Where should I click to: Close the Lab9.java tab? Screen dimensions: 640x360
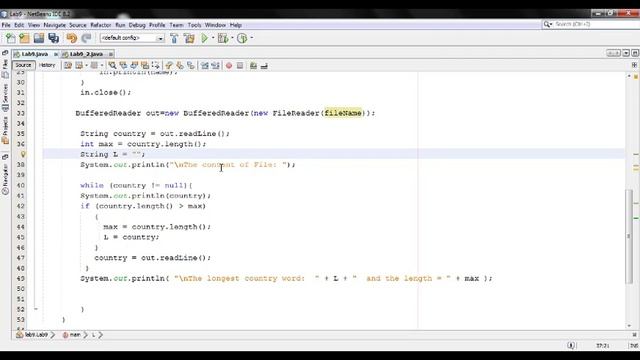pyautogui.click(x=56, y=54)
